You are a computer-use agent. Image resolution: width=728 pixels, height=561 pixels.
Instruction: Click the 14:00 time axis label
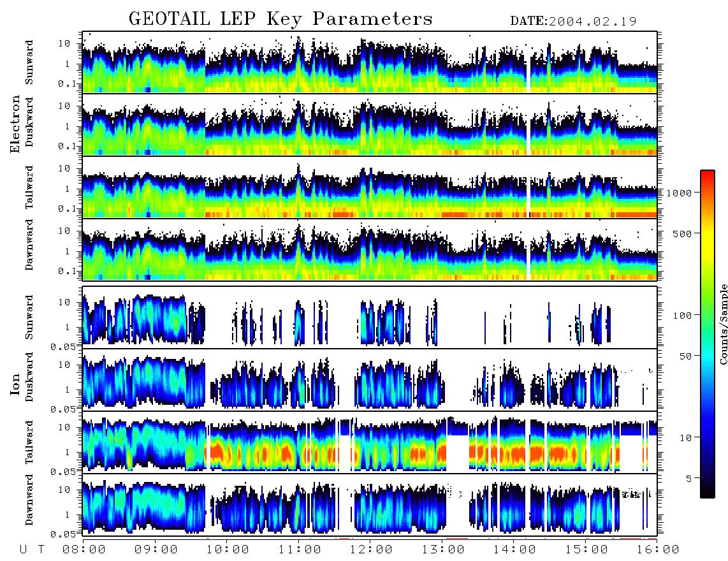[x=515, y=550]
